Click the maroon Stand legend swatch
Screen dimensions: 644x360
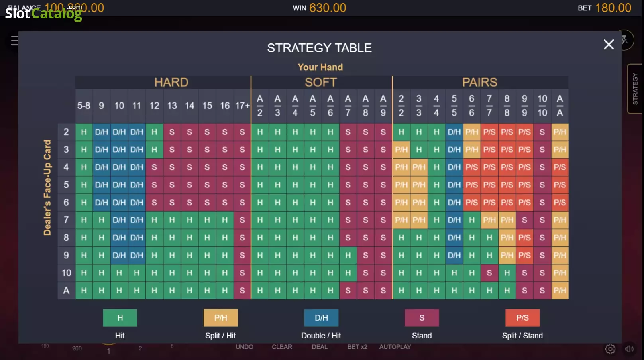click(422, 318)
